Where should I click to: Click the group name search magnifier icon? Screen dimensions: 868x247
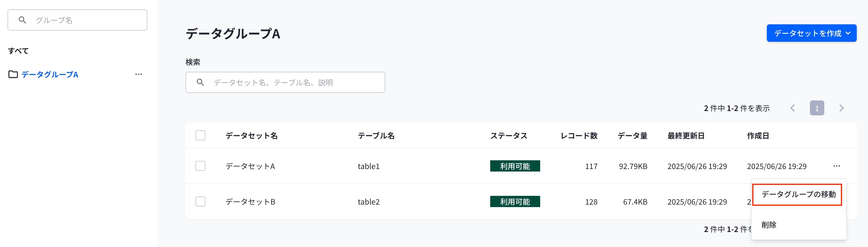22,20
